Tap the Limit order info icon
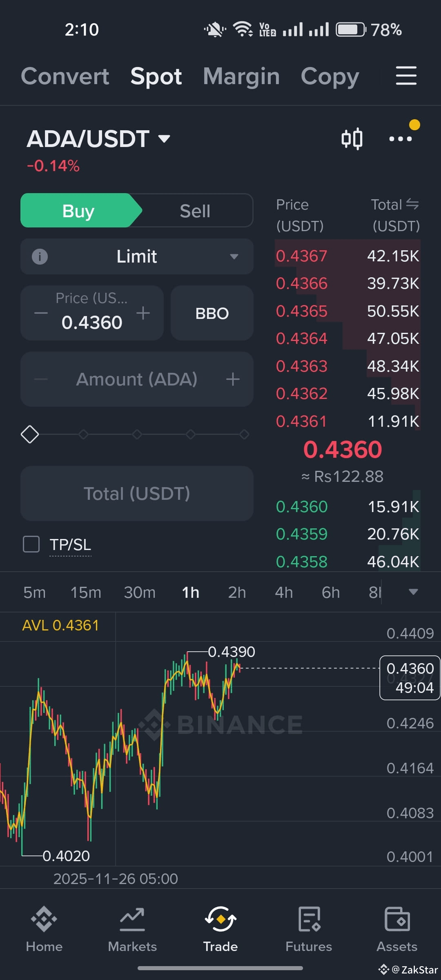Screen dimensions: 441x980 coord(40,257)
